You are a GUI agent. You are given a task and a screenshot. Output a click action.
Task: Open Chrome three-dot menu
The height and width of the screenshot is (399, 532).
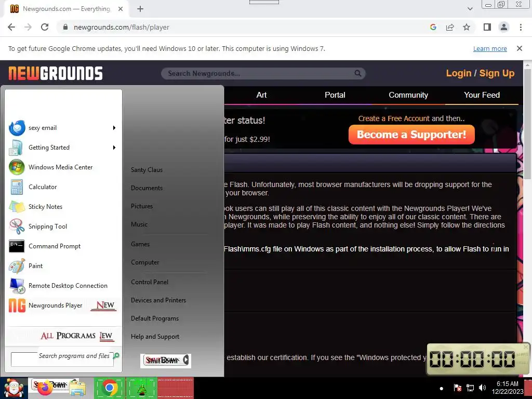(521, 27)
